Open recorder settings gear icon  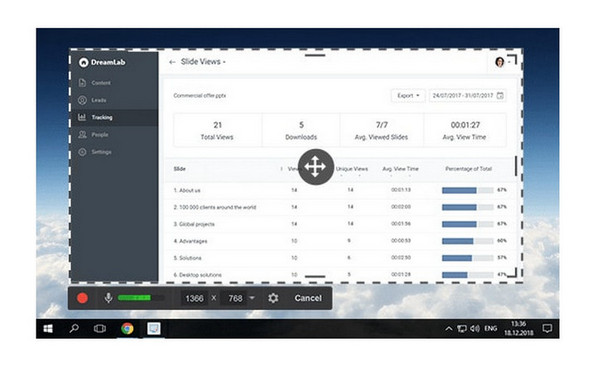pos(273,298)
